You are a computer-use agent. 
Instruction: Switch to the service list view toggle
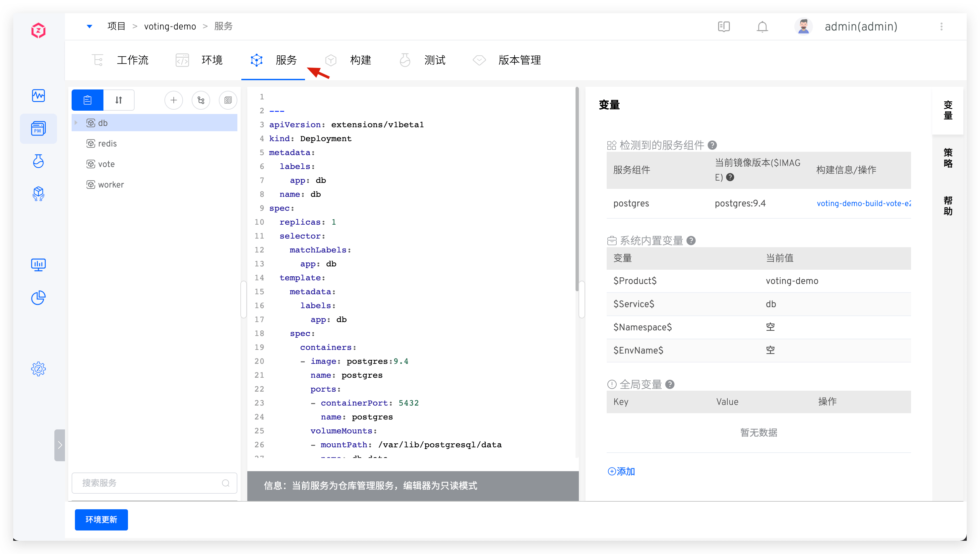pyautogui.click(x=88, y=100)
